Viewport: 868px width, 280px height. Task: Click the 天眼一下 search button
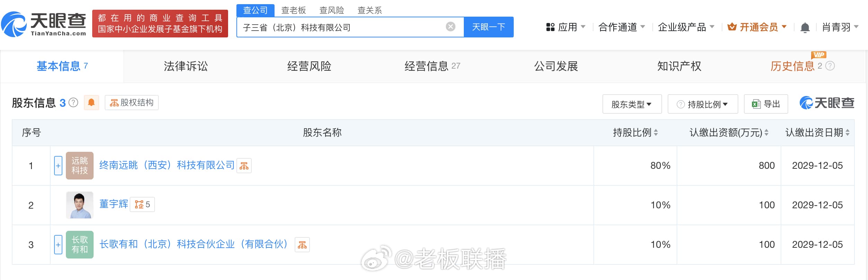pos(488,27)
